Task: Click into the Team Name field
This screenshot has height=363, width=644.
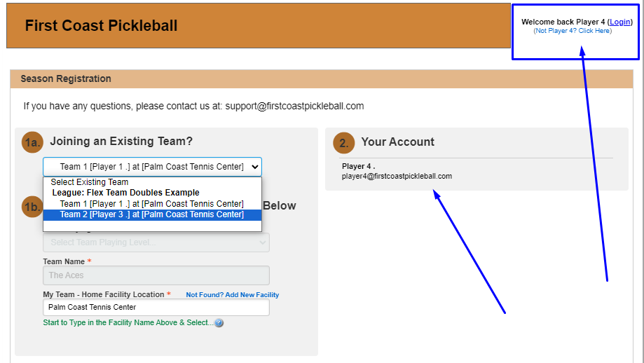Action: [156, 275]
